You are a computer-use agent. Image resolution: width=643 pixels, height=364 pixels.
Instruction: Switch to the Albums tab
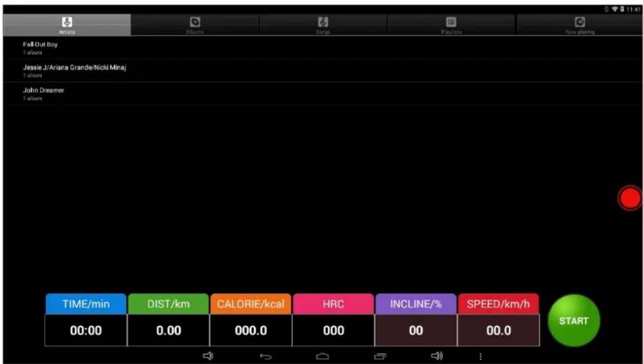(195, 25)
